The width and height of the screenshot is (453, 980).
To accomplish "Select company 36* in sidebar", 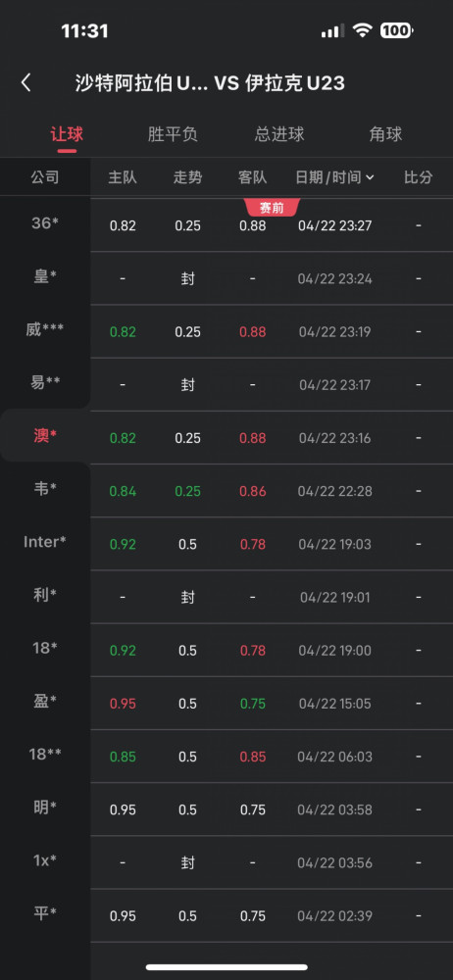I will (45, 223).
